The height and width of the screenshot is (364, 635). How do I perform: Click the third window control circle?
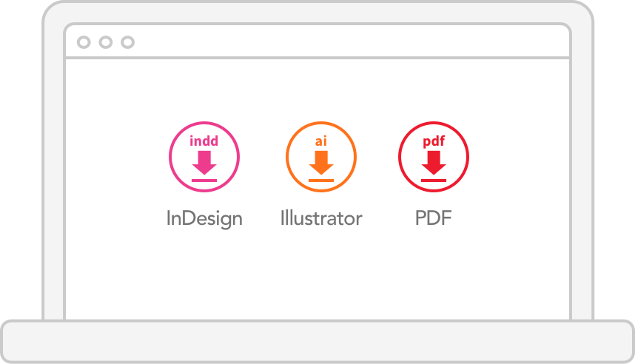tap(127, 42)
